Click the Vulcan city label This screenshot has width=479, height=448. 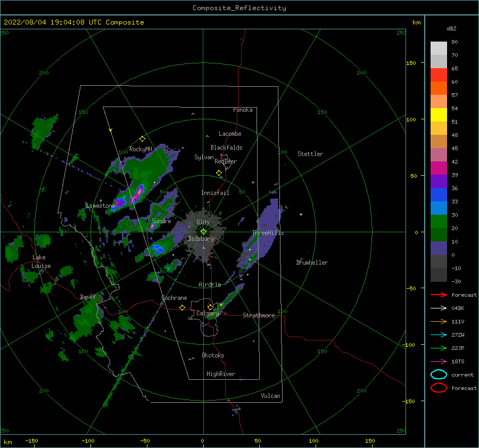(x=270, y=396)
